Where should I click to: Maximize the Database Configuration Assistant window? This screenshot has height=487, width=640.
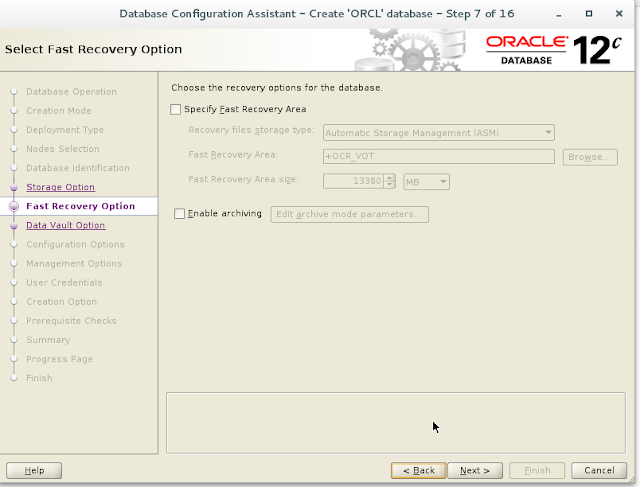coord(589,13)
